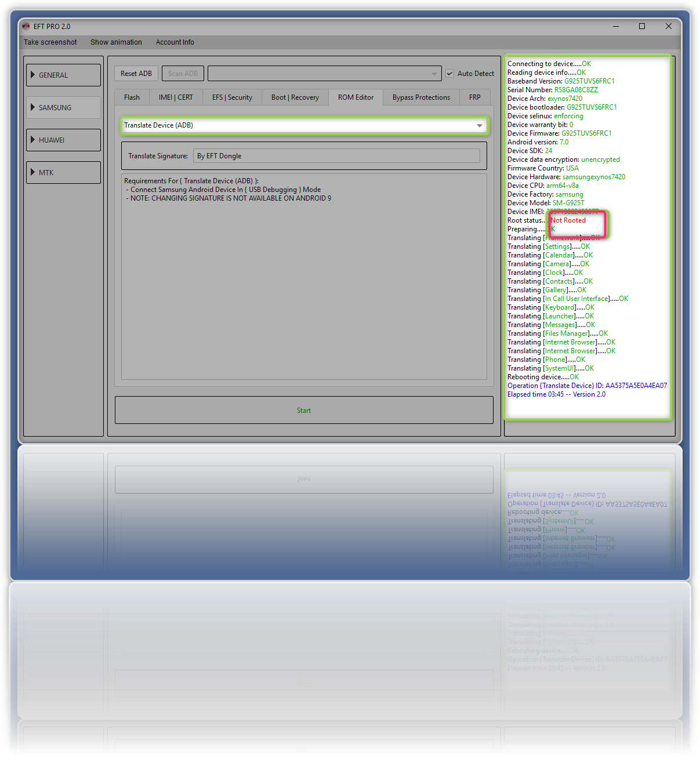
Task: Click the Requirements text box
Action: 304,277
